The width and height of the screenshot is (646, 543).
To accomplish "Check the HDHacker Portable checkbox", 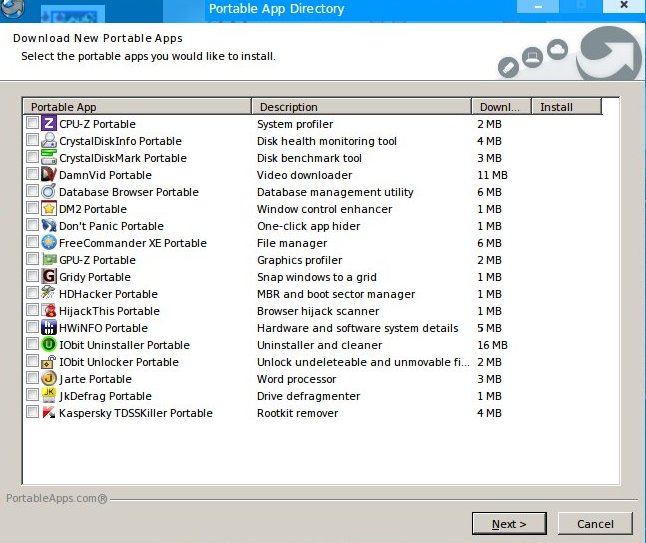I will tap(32, 293).
